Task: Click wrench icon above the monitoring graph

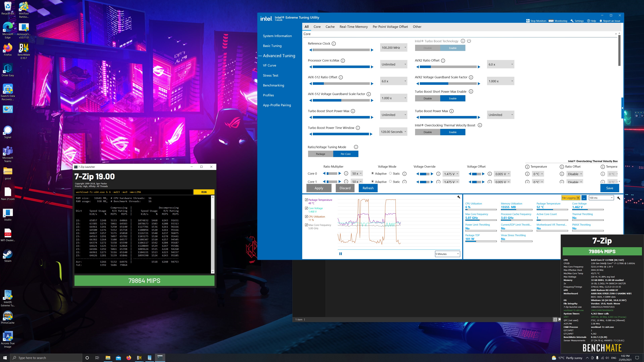Action: coord(459,197)
